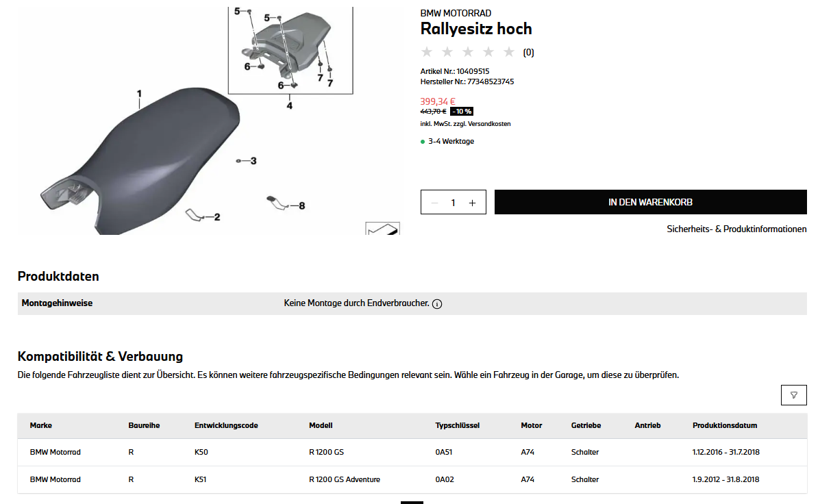The height and width of the screenshot is (504, 831).
Task: Decrease quantity with the minus button
Action: coord(434,203)
